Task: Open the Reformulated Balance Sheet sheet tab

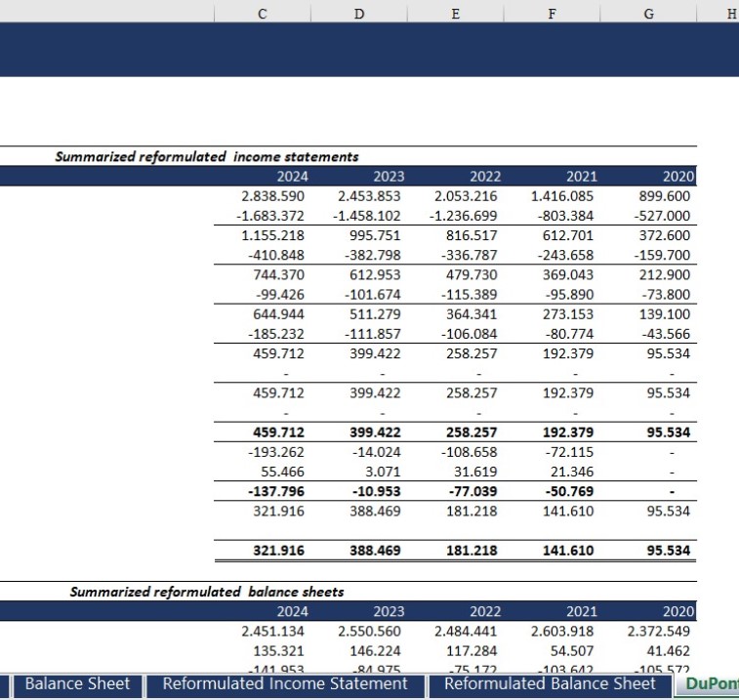Action: click(550, 684)
